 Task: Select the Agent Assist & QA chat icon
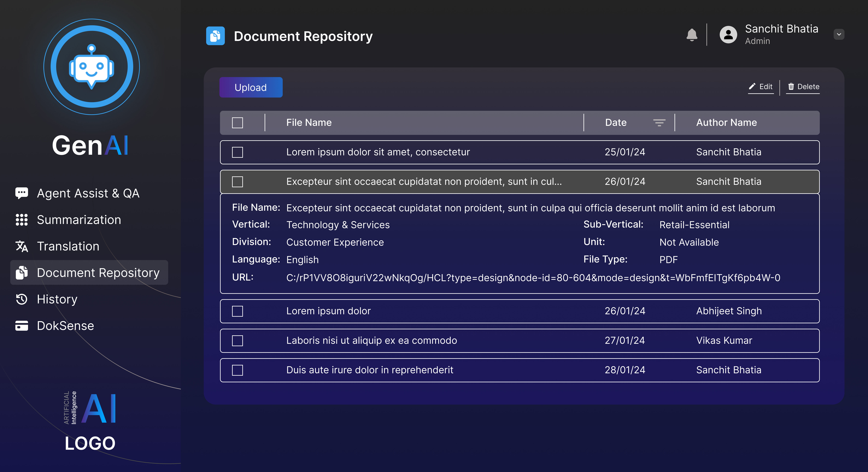(21, 193)
